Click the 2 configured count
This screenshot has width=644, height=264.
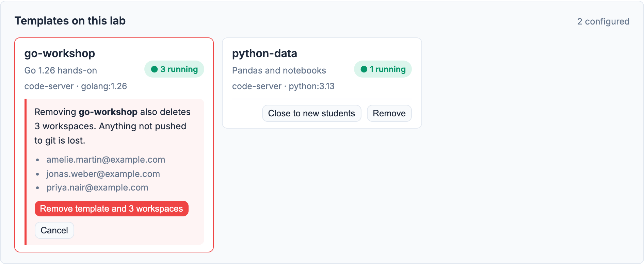point(603,21)
